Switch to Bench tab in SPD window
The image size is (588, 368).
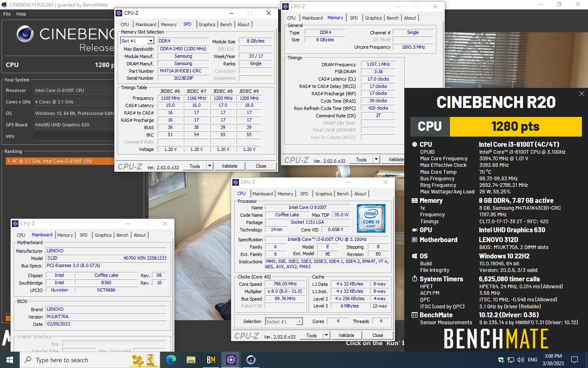click(226, 25)
